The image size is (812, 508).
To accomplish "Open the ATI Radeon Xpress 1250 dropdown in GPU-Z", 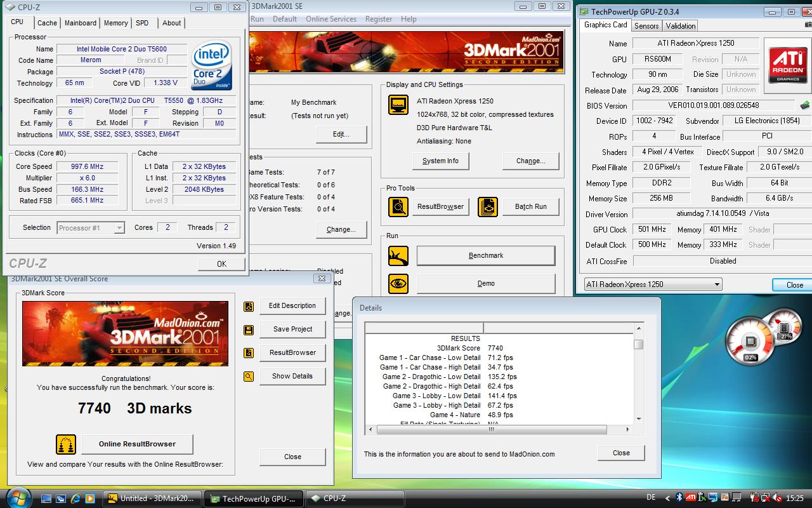I will pos(717,284).
